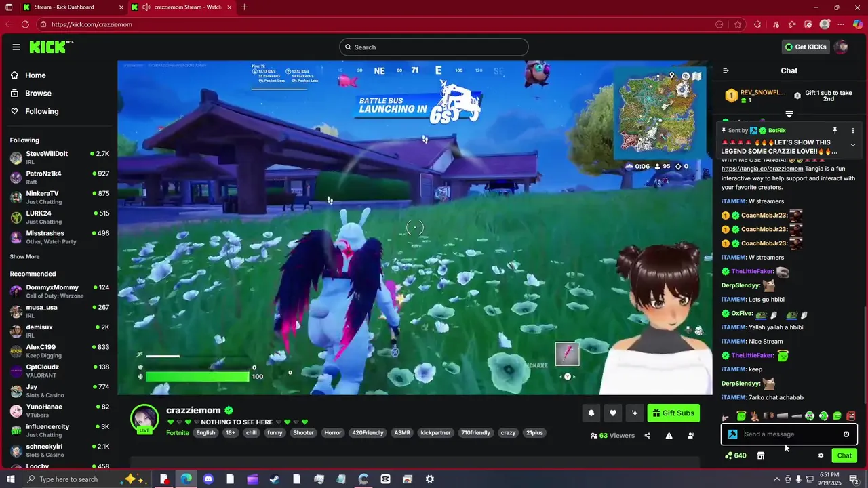
Task: Click Show More under Following
Action: tap(24, 257)
